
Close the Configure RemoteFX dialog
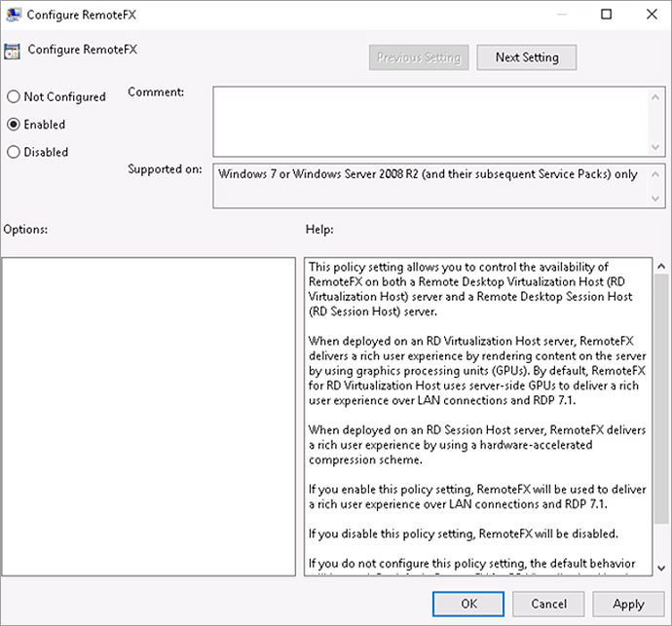(x=652, y=15)
